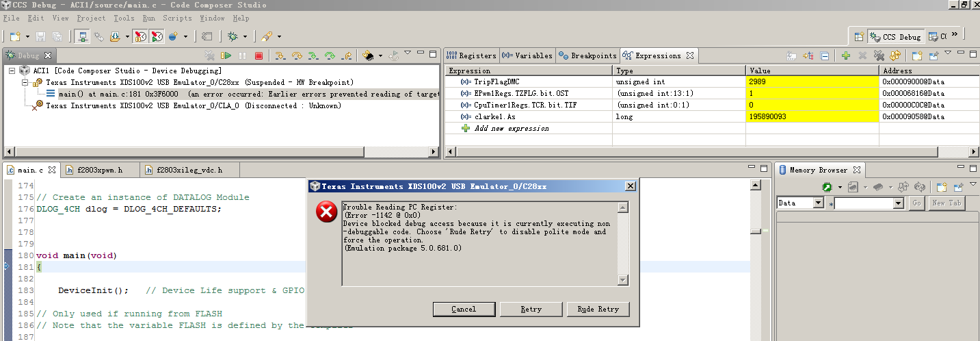
Task: Open the Debug view menu triangle
Action: pyautogui.click(x=407, y=53)
